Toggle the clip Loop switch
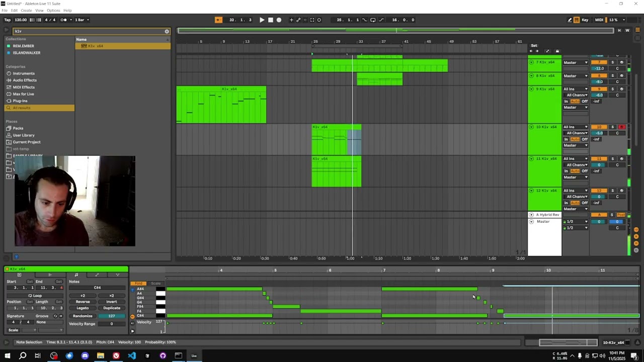 [35, 296]
